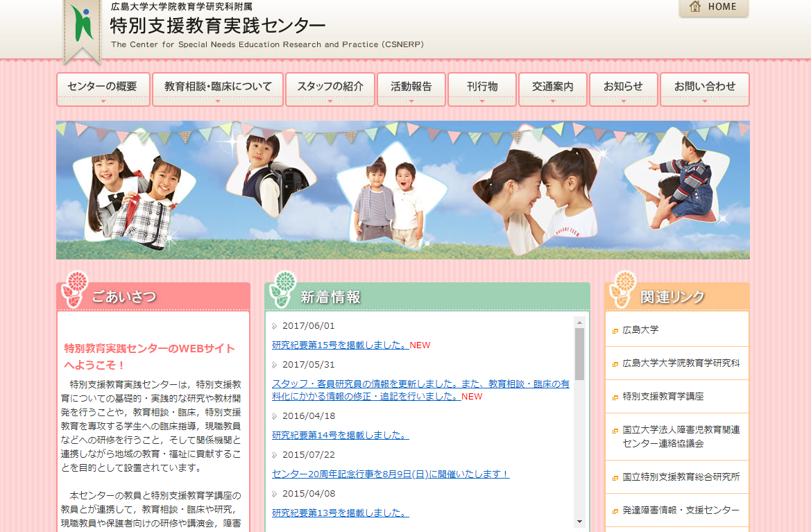
Task: Click the news list scroll down arrow
Action: click(x=580, y=522)
